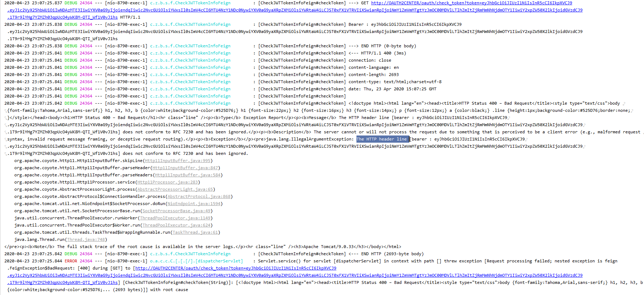Click 'with root cause' on the last line
644x295 pixels.
pyautogui.click(x=169, y=290)
